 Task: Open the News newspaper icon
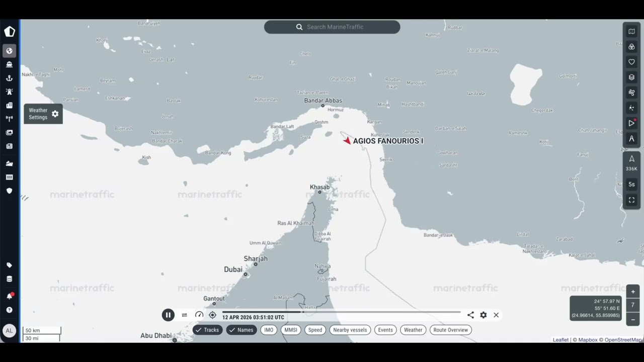[9, 146]
